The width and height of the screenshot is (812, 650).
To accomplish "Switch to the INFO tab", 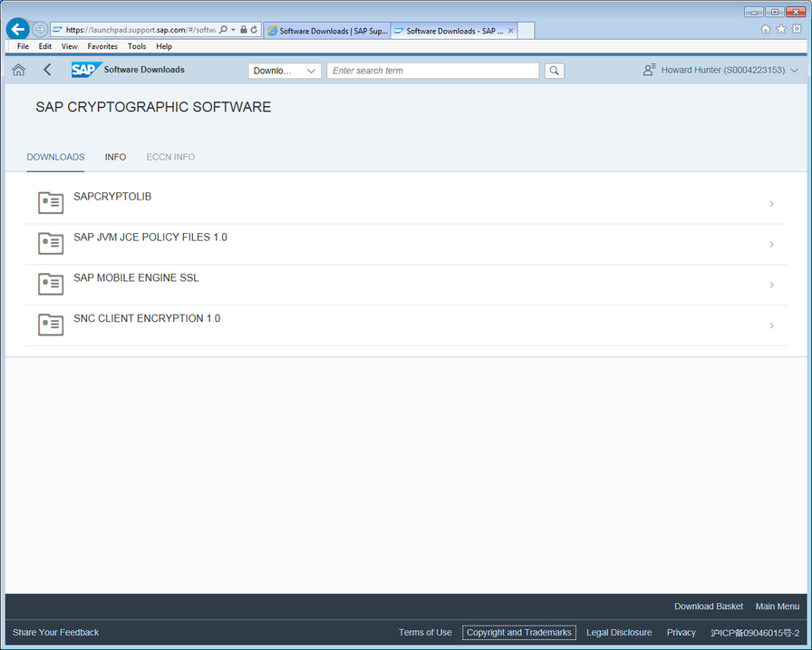I will point(115,157).
